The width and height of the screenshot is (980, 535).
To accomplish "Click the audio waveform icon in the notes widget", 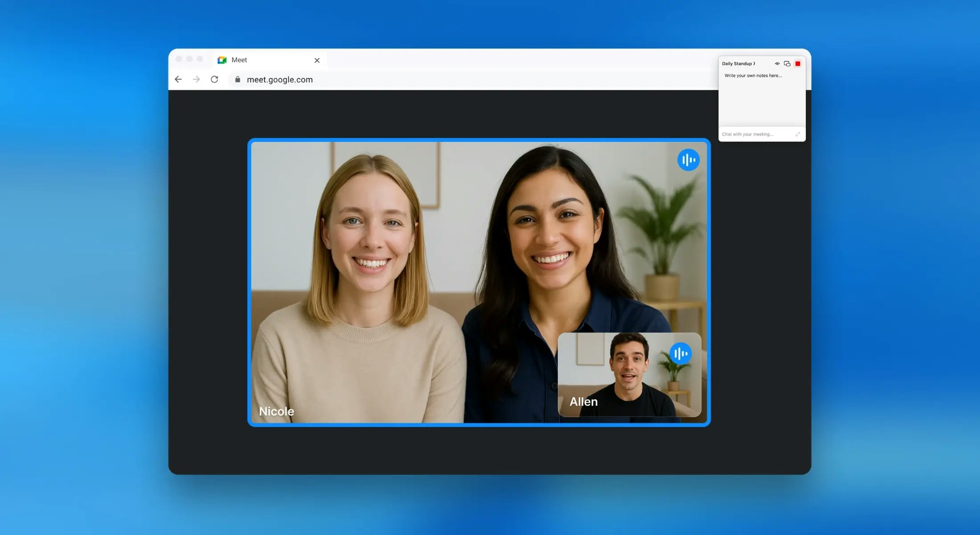I will click(777, 64).
